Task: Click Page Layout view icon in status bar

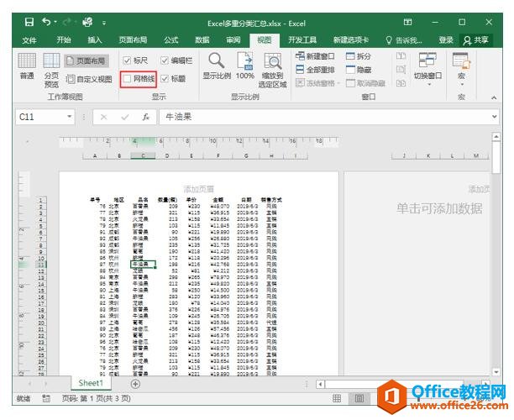Action: (359, 398)
